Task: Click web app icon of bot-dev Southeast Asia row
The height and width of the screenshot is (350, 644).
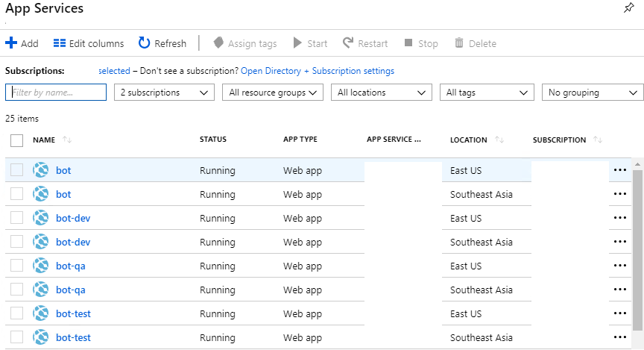Action: tap(41, 242)
